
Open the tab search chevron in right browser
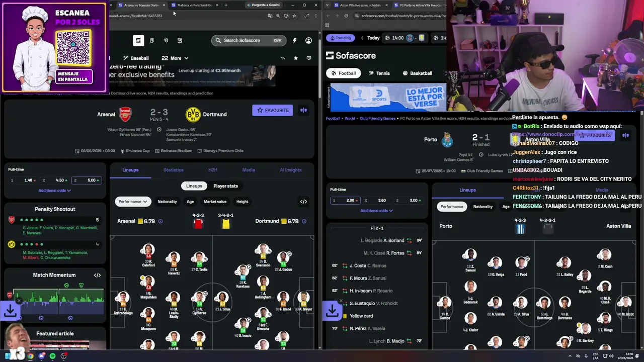[x=328, y=5]
